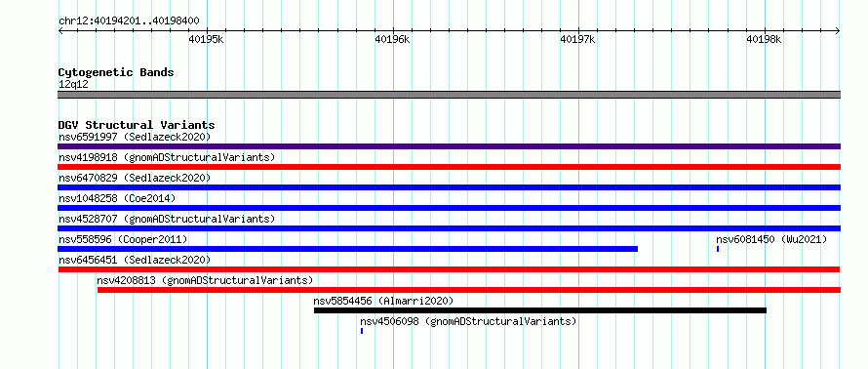This screenshot has width=868, height=369.
Task: Click the 40195k ruler tick label
Action: pos(206,39)
